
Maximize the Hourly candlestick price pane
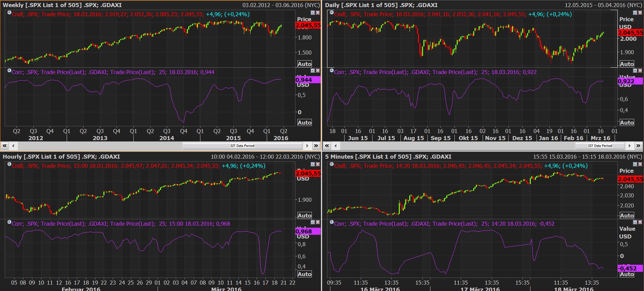[313, 164]
